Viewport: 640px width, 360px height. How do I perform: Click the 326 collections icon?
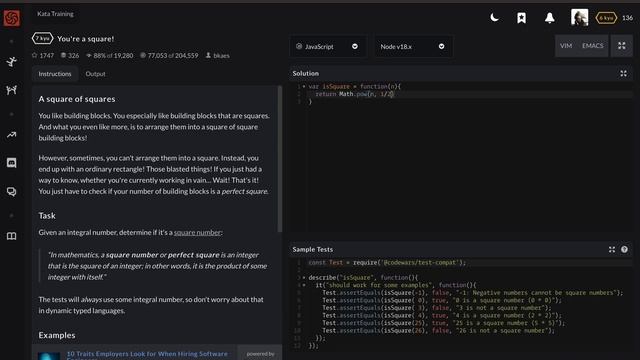pyautogui.click(x=63, y=55)
